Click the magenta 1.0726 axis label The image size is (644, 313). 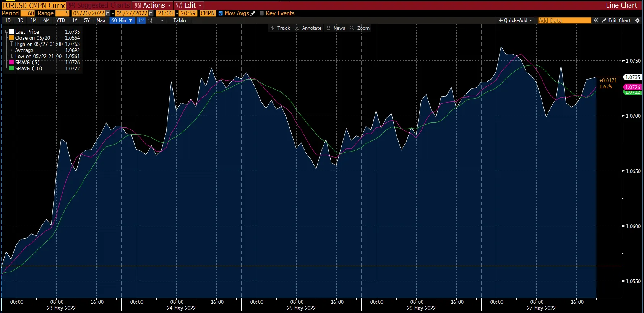point(633,87)
